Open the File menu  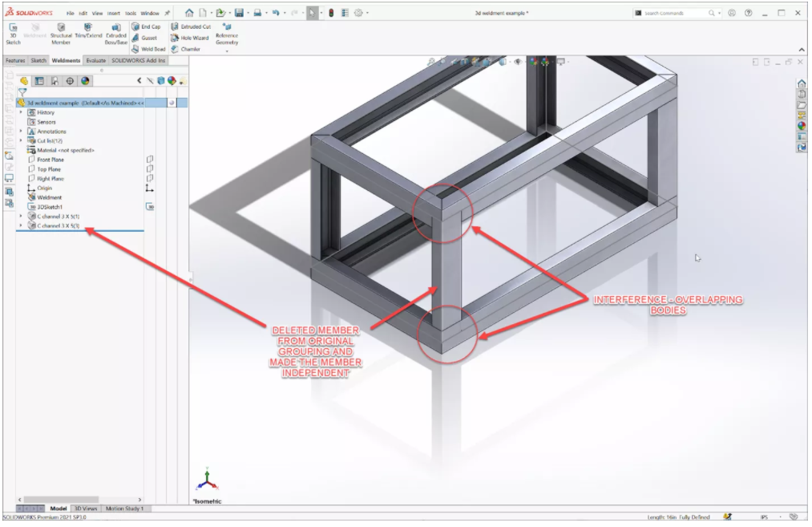click(71, 14)
